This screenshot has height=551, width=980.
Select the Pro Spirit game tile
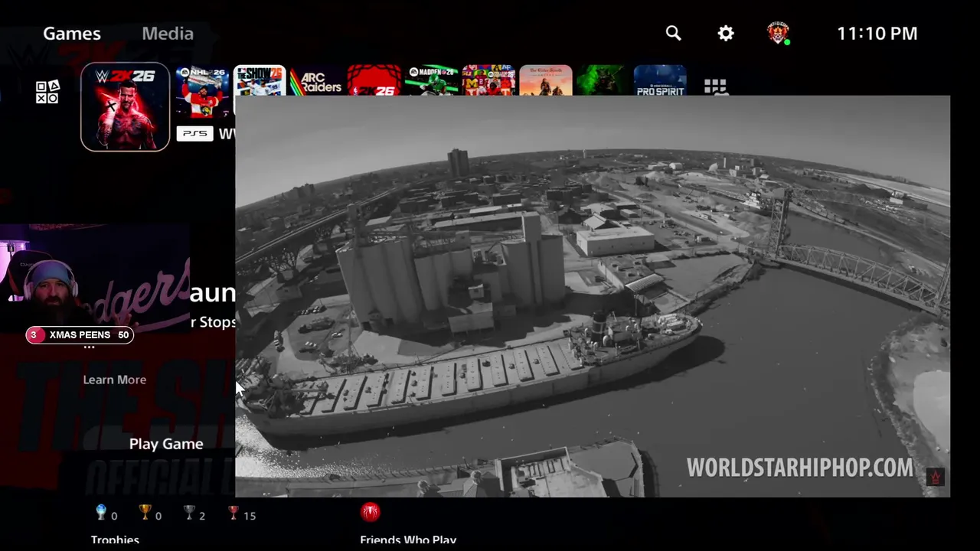[x=660, y=80]
